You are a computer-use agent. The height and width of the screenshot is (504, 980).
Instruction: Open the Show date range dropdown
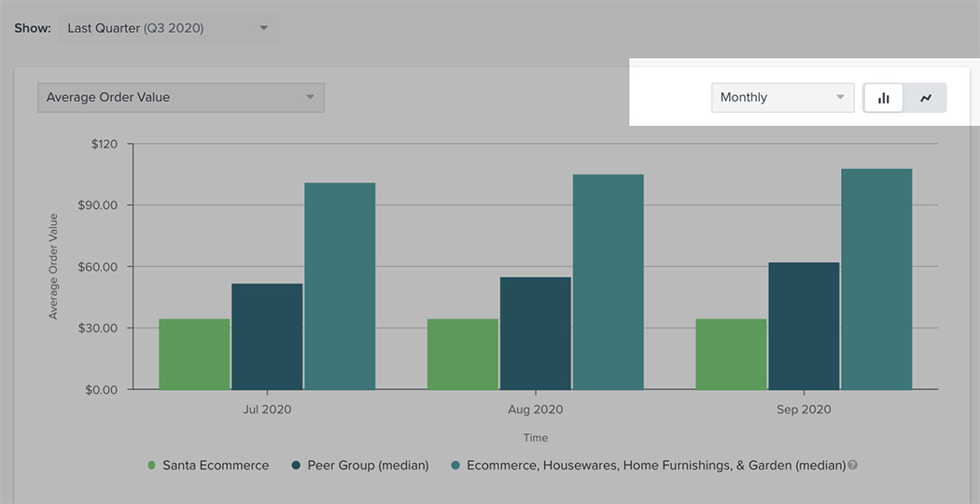pos(168,28)
